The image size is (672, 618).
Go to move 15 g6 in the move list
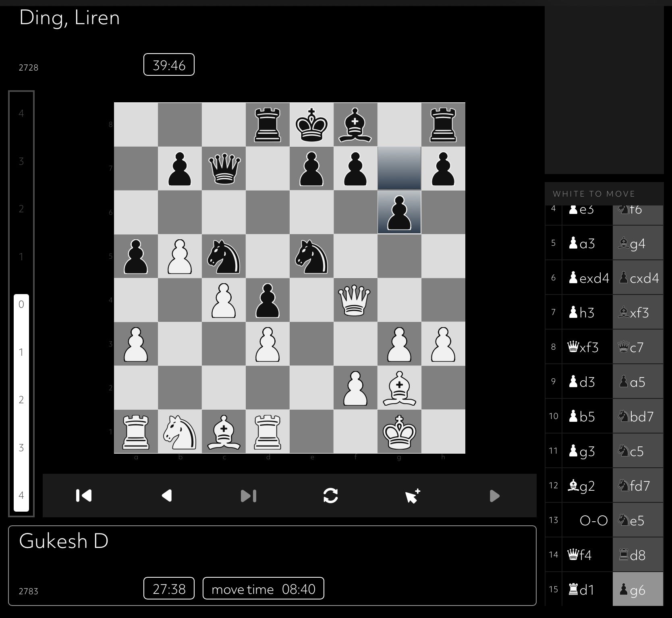(x=637, y=589)
